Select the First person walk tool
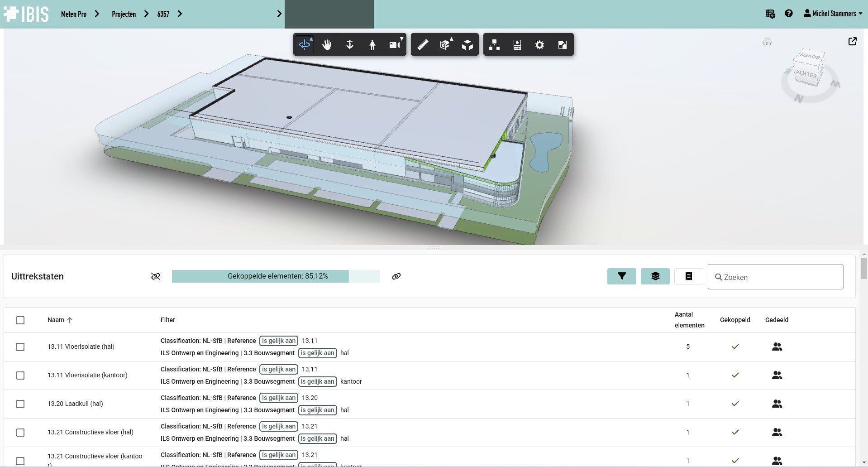 tap(372, 45)
